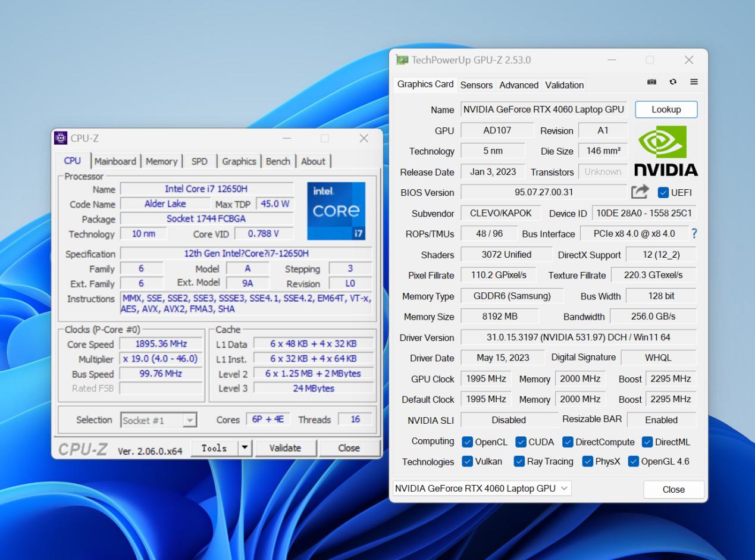The width and height of the screenshot is (755, 560).
Task: Switch to the Sensors tab in GPU-Z
Action: pos(477,85)
